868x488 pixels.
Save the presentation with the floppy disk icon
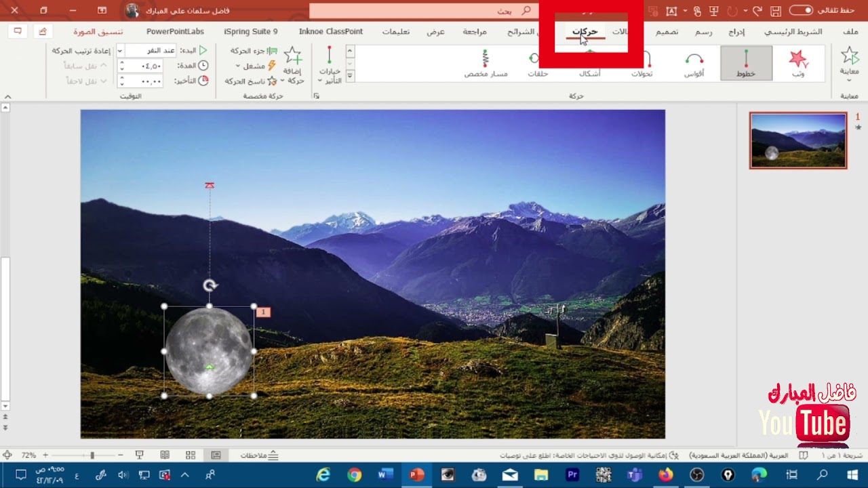tap(776, 11)
